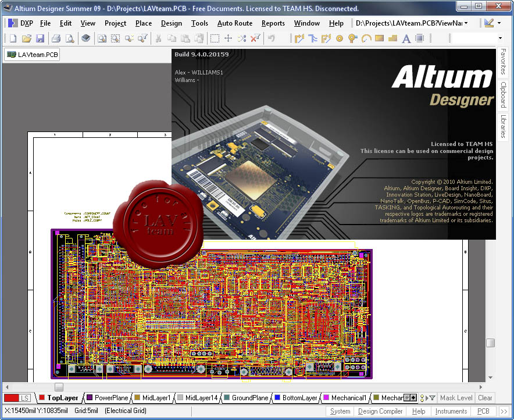Place a pad with the pad icon

pyautogui.click(x=340, y=39)
